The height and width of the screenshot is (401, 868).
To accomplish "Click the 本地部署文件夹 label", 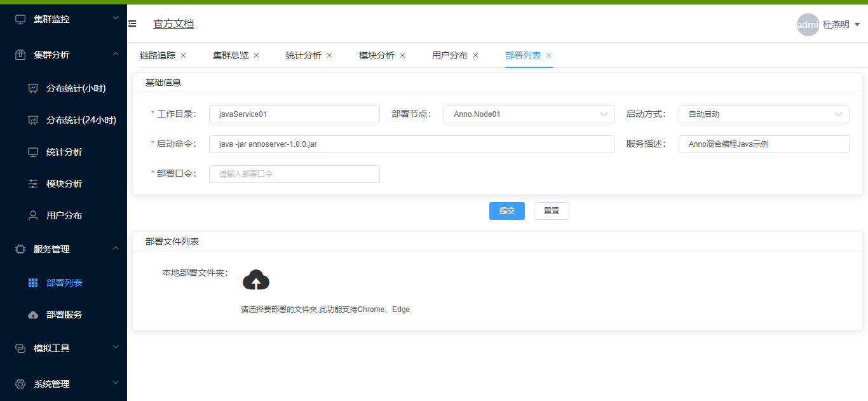I will 195,273.
